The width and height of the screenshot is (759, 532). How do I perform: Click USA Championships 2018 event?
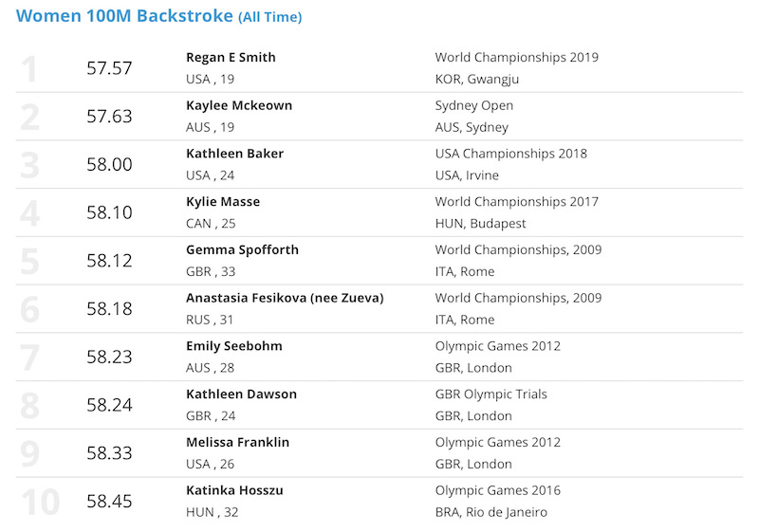coord(511,154)
